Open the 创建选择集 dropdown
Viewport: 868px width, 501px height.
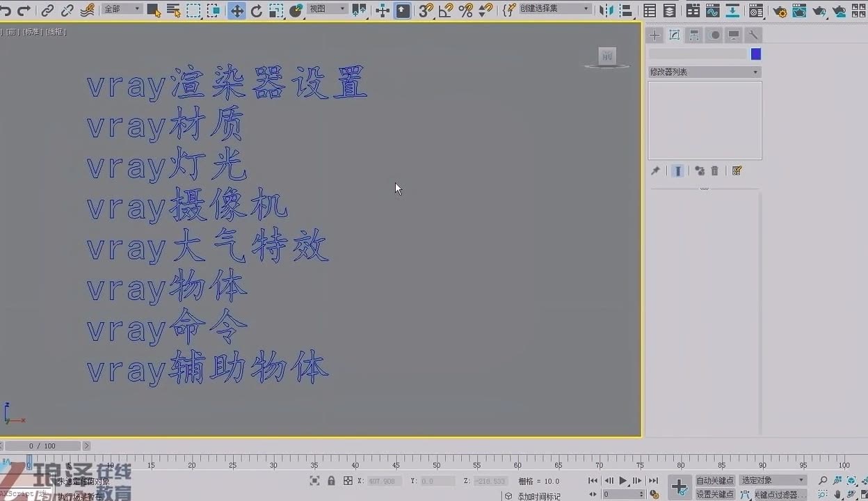(555, 9)
